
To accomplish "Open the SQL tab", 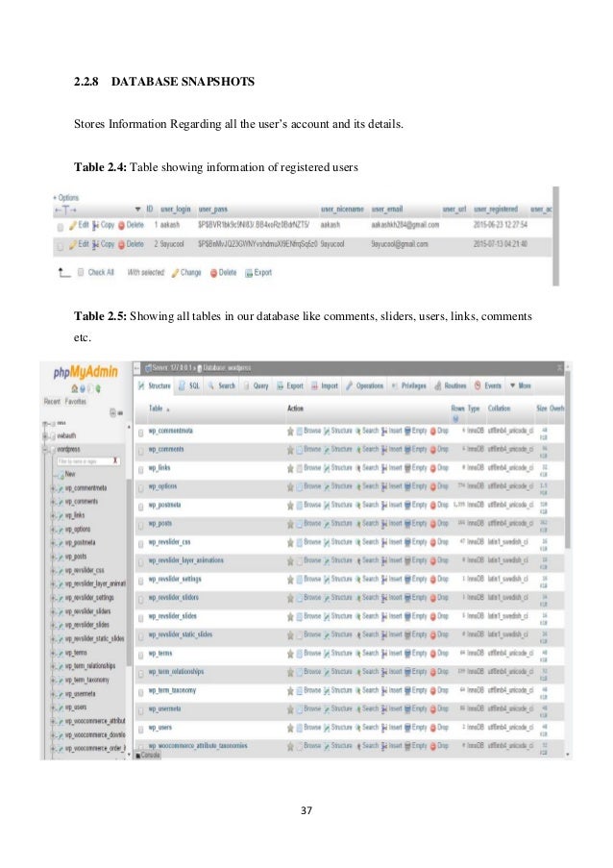I will tap(189, 385).
